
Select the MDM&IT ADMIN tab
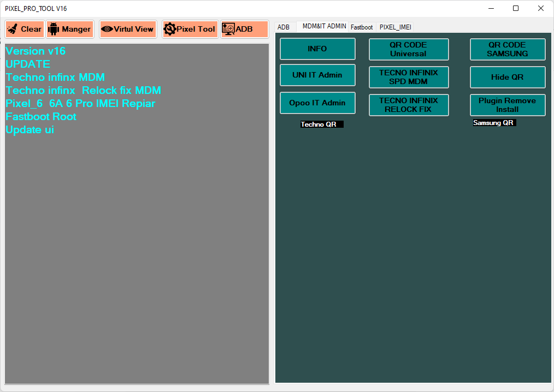(x=324, y=26)
